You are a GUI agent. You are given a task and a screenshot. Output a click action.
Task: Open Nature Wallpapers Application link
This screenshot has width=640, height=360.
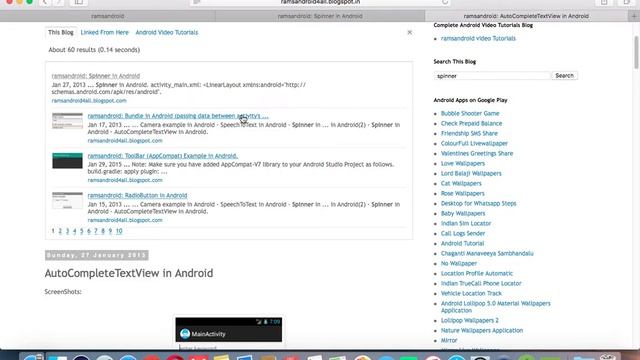point(482,331)
